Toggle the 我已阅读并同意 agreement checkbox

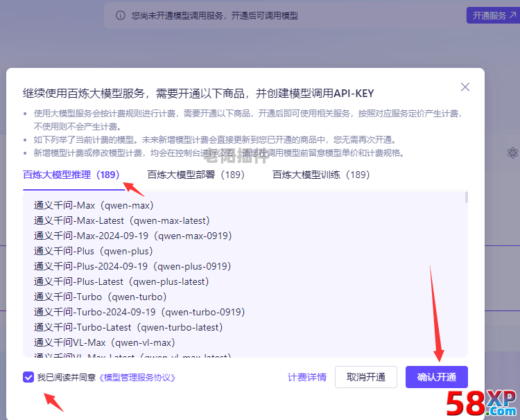(28, 377)
